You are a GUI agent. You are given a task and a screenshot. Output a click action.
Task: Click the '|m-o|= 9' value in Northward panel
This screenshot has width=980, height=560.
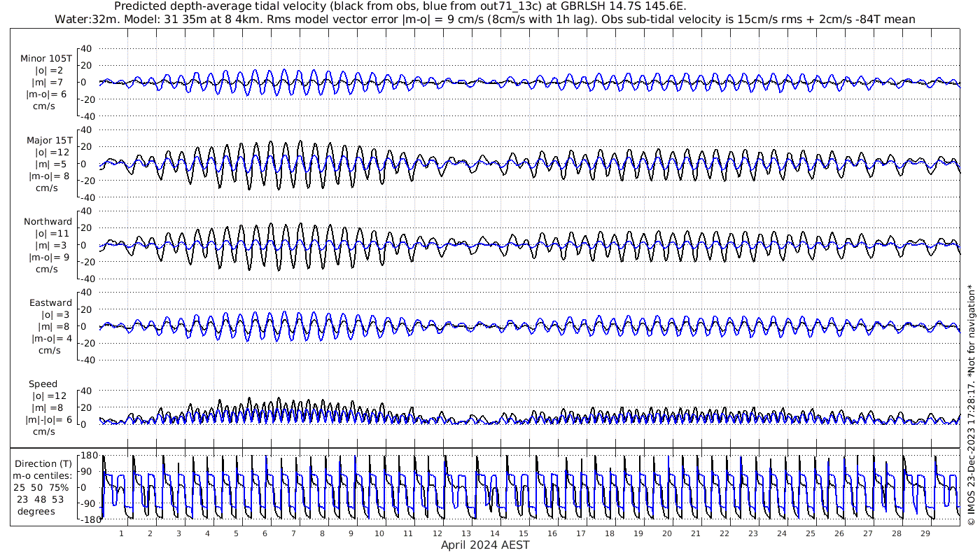coord(50,258)
